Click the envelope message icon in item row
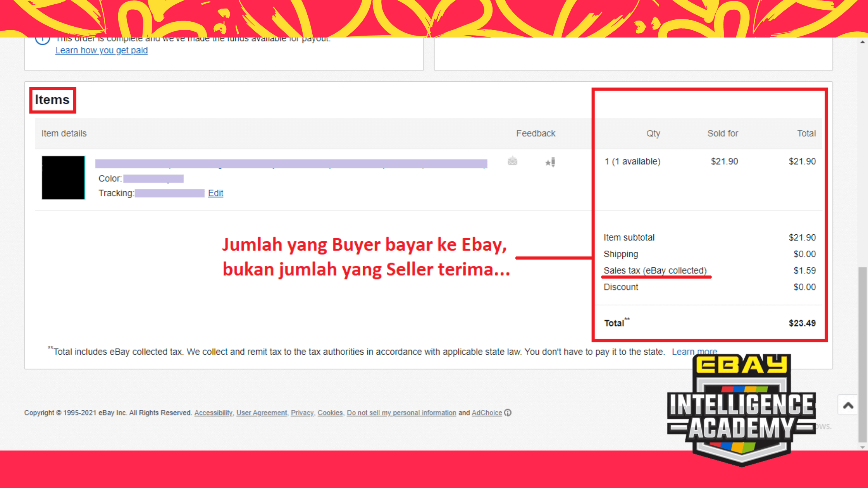 coord(512,161)
